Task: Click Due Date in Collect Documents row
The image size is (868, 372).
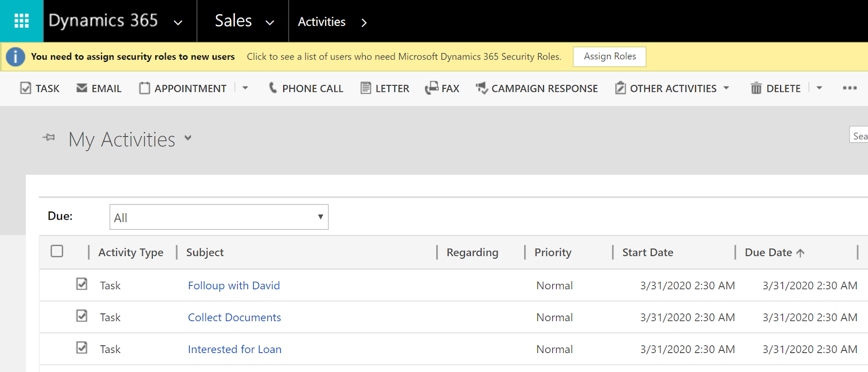Action: click(x=810, y=318)
